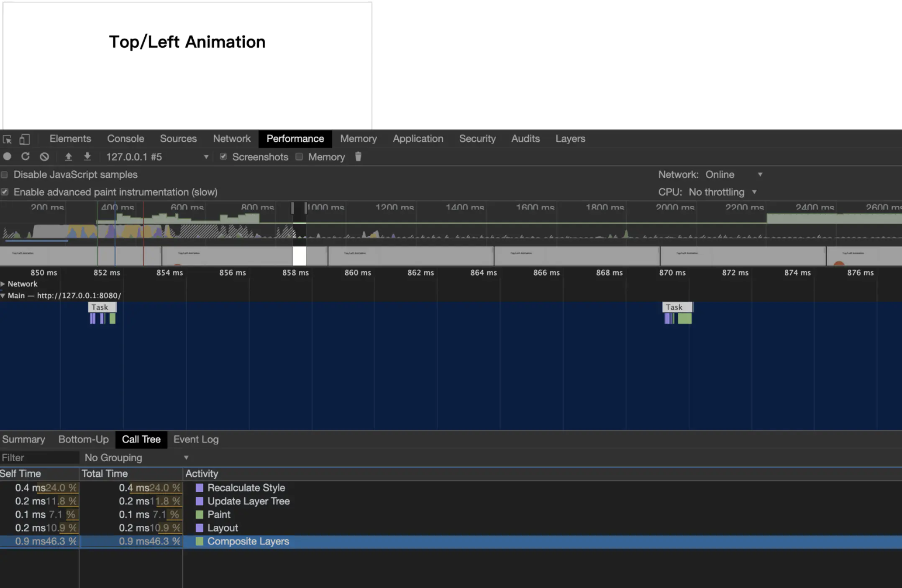Check Disable JavaScript samples

tap(5, 175)
